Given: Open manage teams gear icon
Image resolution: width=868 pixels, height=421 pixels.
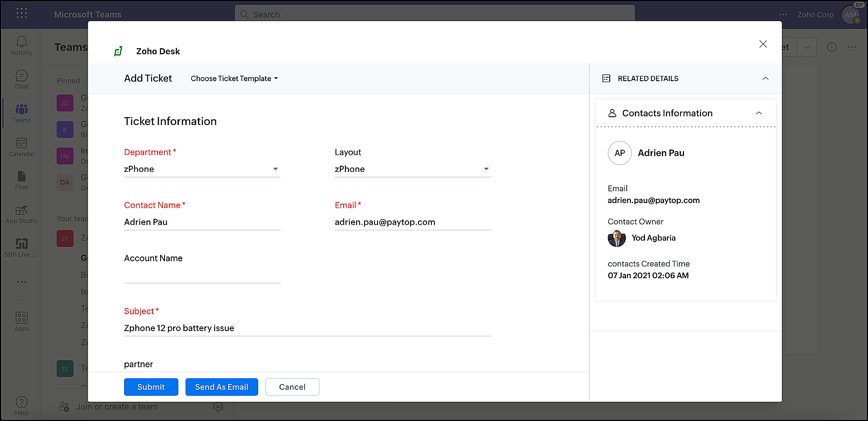Looking at the screenshot, I should pyautogui.click(x=218, y=407).
